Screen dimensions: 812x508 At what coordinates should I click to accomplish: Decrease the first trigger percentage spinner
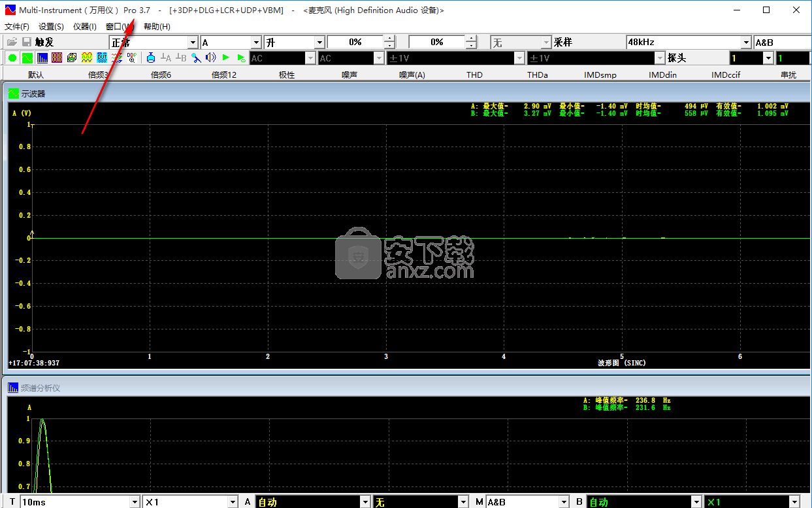(389, 46)
